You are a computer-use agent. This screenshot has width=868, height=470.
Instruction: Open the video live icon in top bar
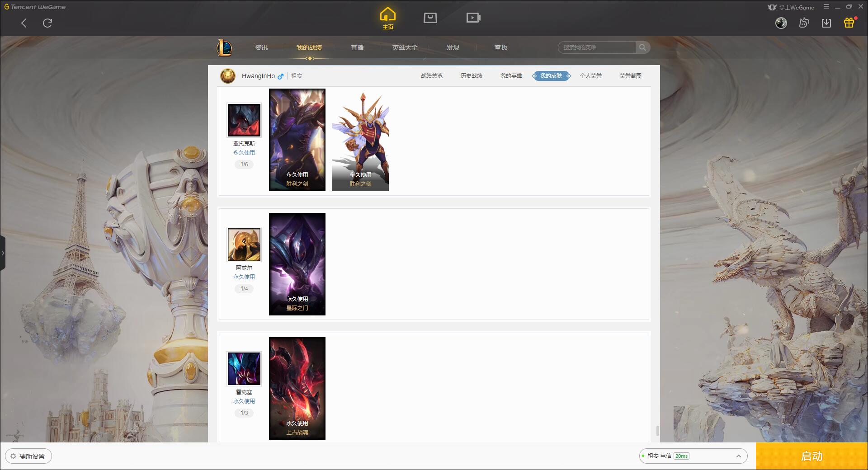(473, 18)
